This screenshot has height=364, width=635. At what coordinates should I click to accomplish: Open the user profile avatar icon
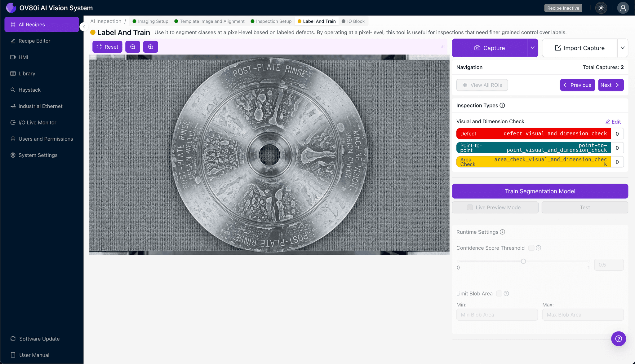623,8
